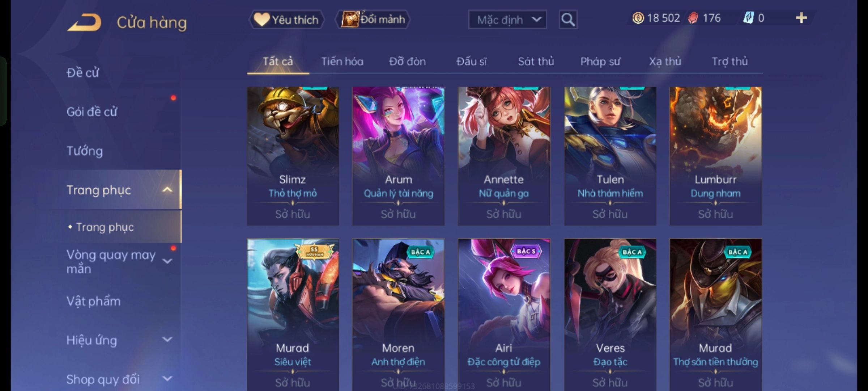Switch to the Sát thủ tab
This screenshot has height=391, width=868.
[x=536, y=62]
